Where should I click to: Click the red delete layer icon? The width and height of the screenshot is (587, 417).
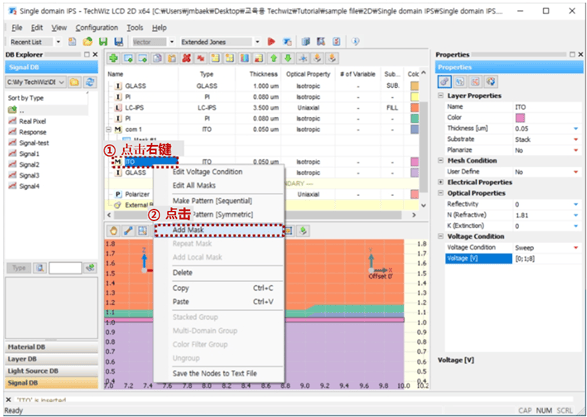[186, 58]
